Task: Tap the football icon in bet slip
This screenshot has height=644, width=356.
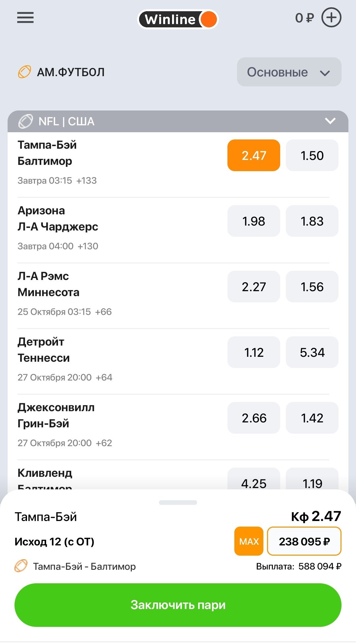Action: (x=21, y=566)
